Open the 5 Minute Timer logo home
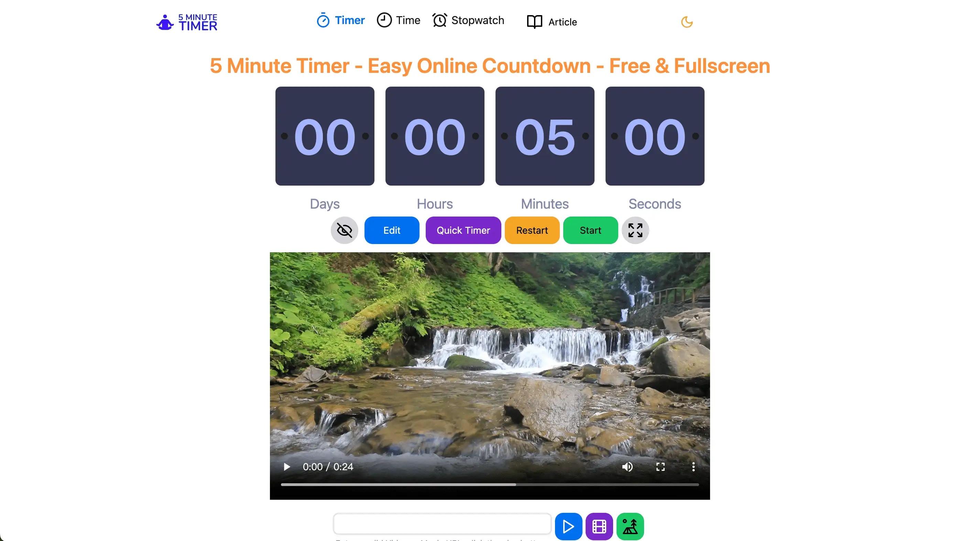The height and width of the screenshot is (541, 980). (x=187, y=22)
